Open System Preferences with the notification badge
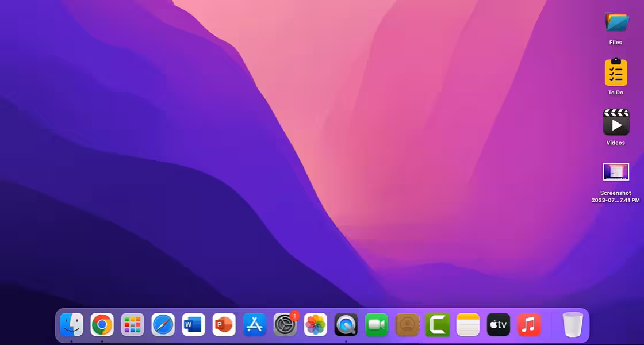Image resolution: width=644 pixels, height=345 pixels. point(285,324)
